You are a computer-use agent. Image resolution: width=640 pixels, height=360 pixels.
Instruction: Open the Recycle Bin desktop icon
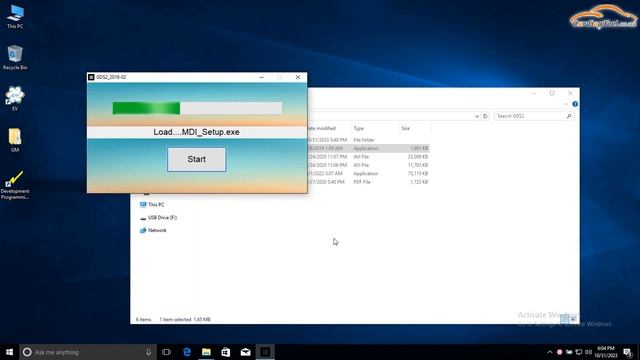point(15,58)
